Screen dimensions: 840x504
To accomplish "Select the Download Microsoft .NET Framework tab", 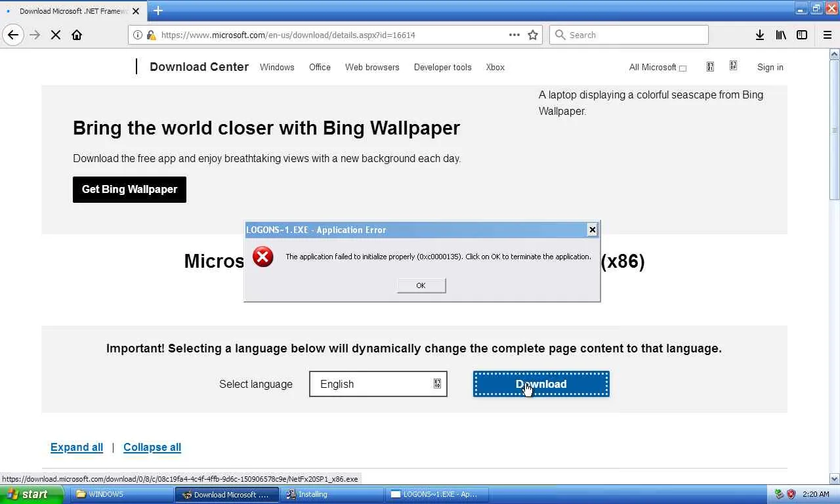I will coord(72,11).
